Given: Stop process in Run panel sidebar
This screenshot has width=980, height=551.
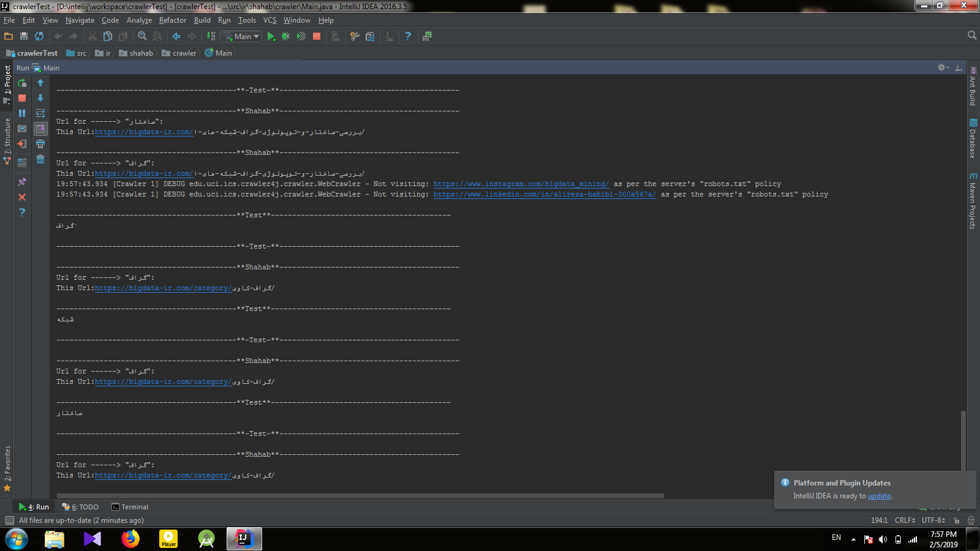Looking at the screenshot, I should coord(22,98).
